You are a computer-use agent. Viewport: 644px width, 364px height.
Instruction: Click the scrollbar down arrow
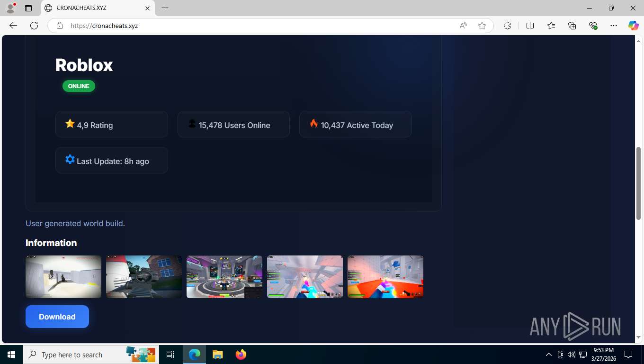(x=639, y=337)
